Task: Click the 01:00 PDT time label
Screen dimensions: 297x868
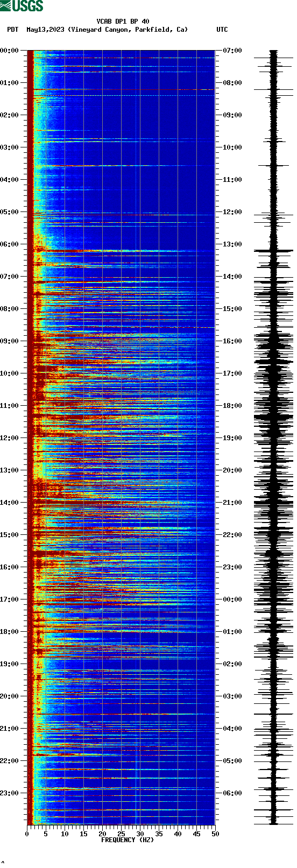Action: [9, 83]
